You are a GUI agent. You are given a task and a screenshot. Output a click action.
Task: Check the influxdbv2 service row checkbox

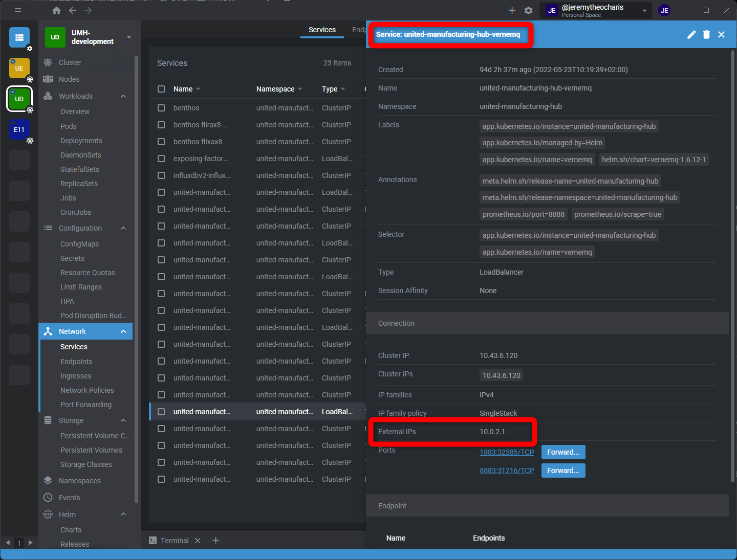point(161,175)
